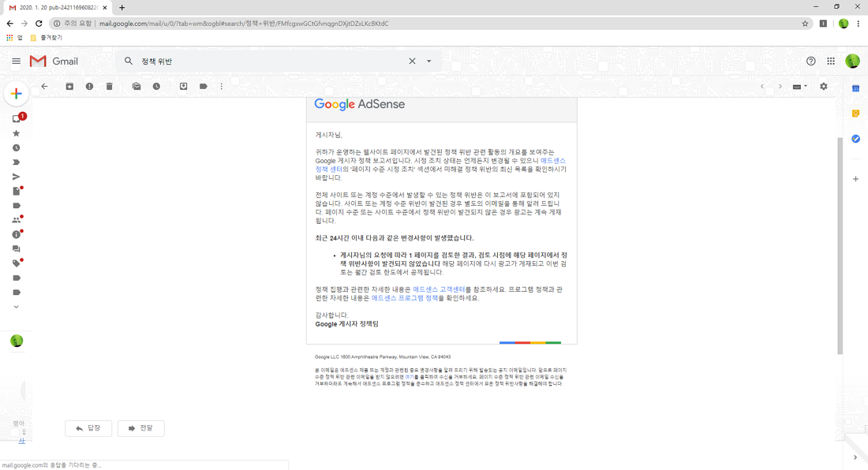The width and height of the screenshot is (868, 470).
Task: Open the Labels icon in mail toolbar
Action: click(x=203, y=86)
